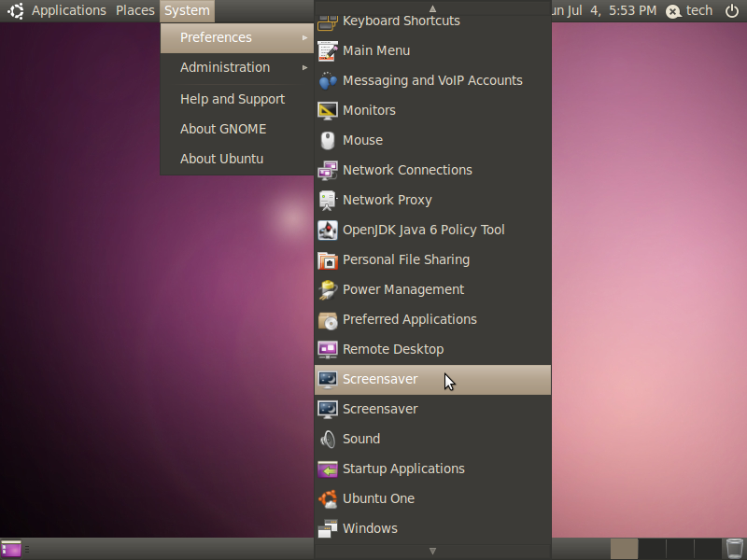The width and height of the screenshot is (747, 560).
Task: Launch Remote Desktop preferences
Action: 432,349
